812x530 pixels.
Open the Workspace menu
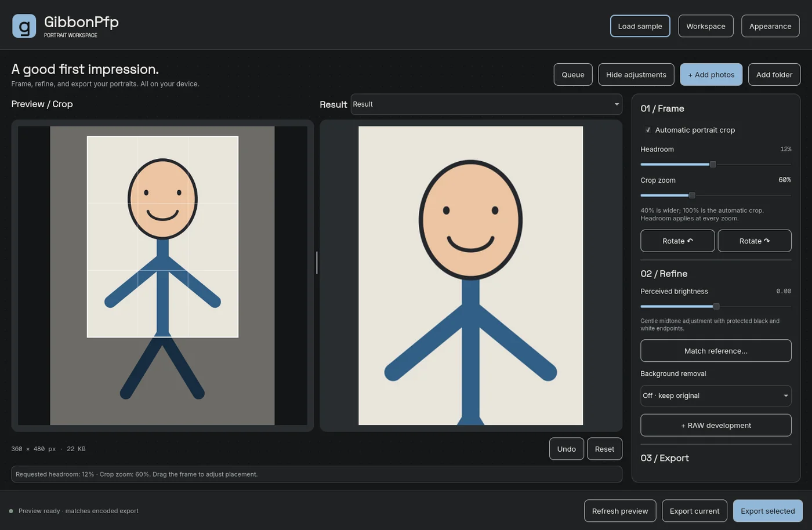click(706, 26)
